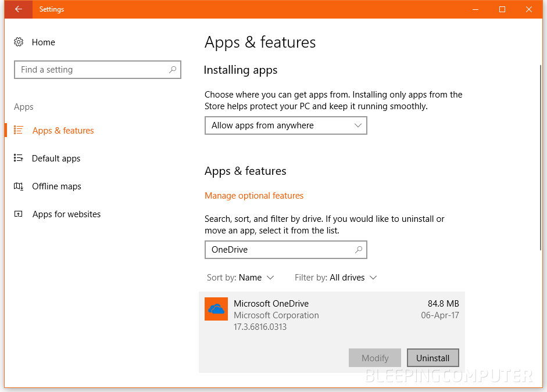Click version text 17.3.6816.0313
This screenshot has height=392, width=547.
pos(260,327)
